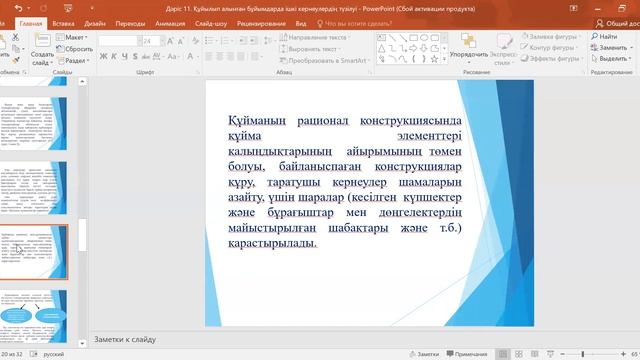Click the Упорядочить arrange icon
The height and width of the screenshot is (360, 640).
click(469, 41)
